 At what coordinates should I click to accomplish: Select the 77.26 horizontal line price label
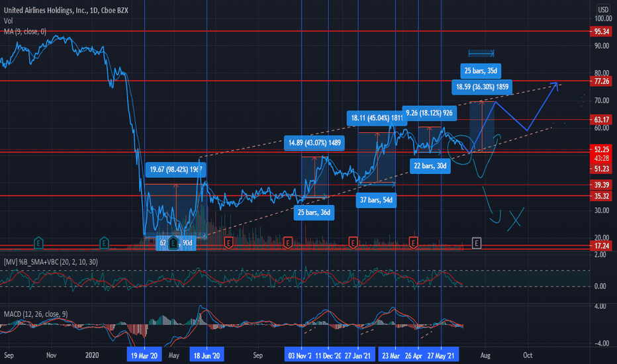[601, 81]
